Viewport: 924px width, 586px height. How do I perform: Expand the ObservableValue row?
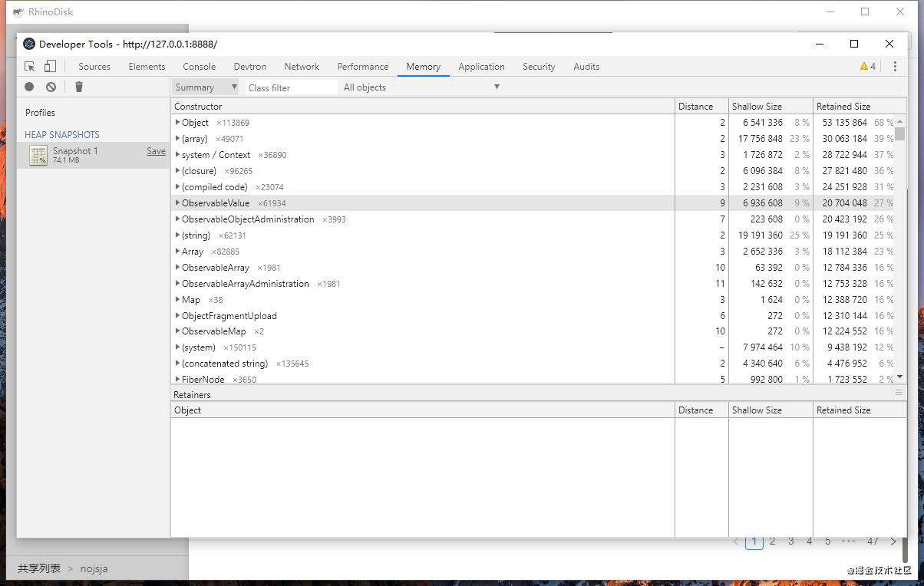(x=177, y=202)
